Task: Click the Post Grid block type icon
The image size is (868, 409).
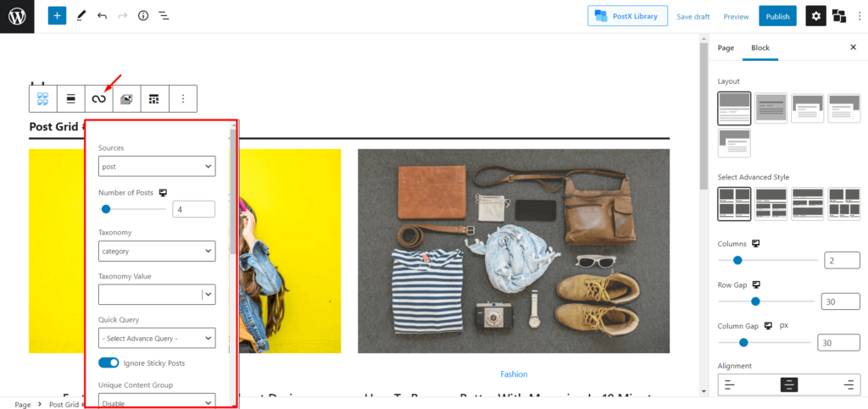Action: pos(42,99)
